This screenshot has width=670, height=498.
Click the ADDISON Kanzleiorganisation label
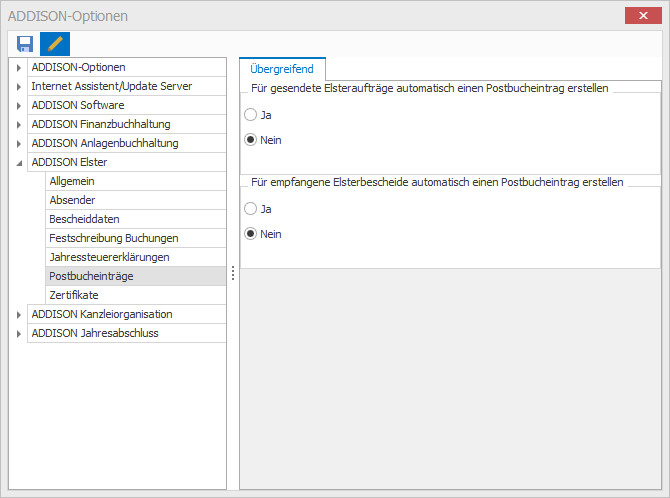(102, 314)
